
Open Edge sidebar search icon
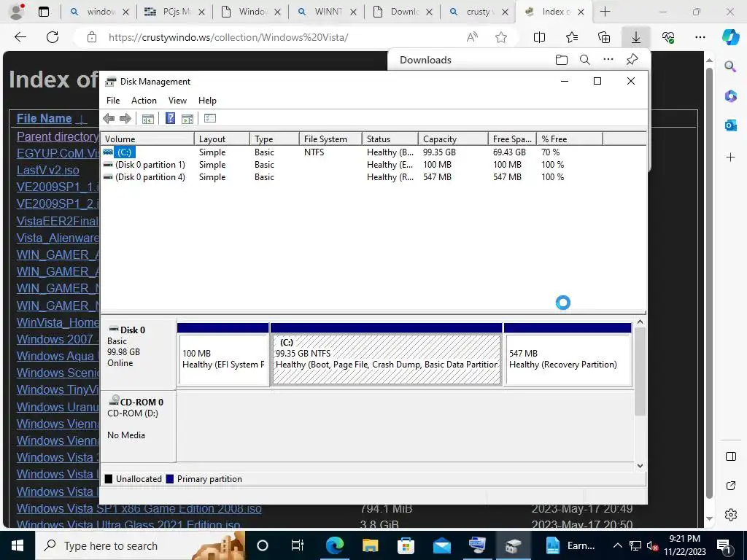[730, 66]
